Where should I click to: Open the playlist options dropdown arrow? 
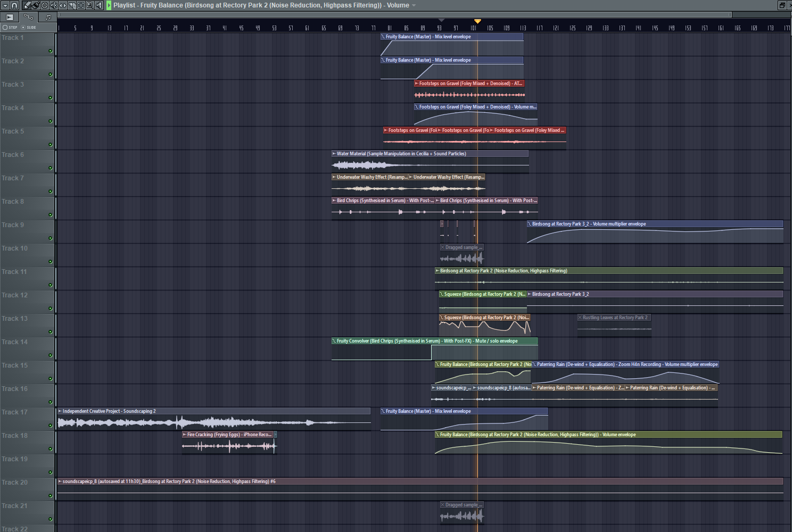point(5,5)
